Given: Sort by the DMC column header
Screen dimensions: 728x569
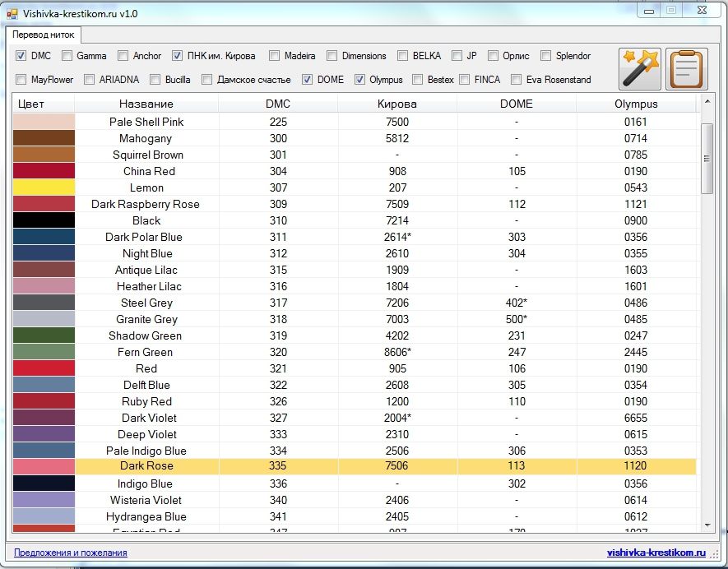Looking at the screenshot, I should pos(278,104).
